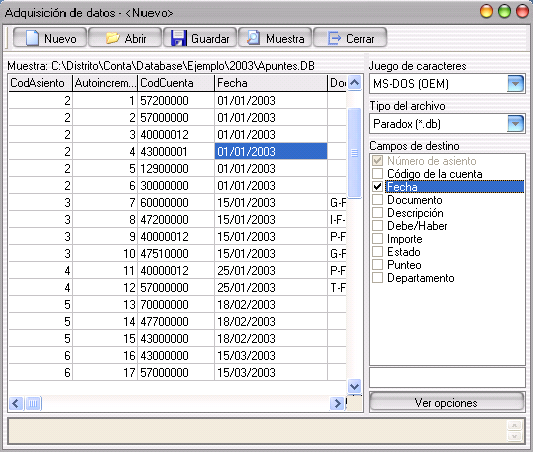Click the horizontal scroll right arrow
This screenshot has width=536, height=452.
pyautogui.click(x=337, y=403)
